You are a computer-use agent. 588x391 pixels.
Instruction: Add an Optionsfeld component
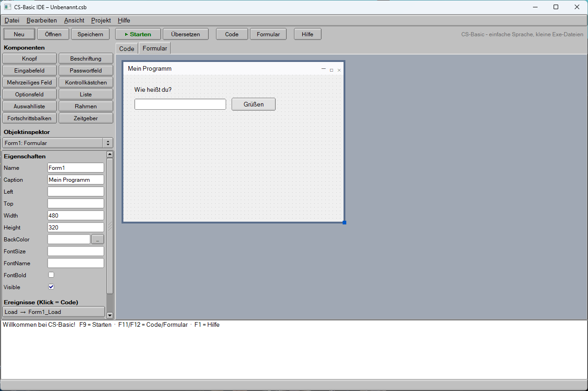[x=29, y=95]
